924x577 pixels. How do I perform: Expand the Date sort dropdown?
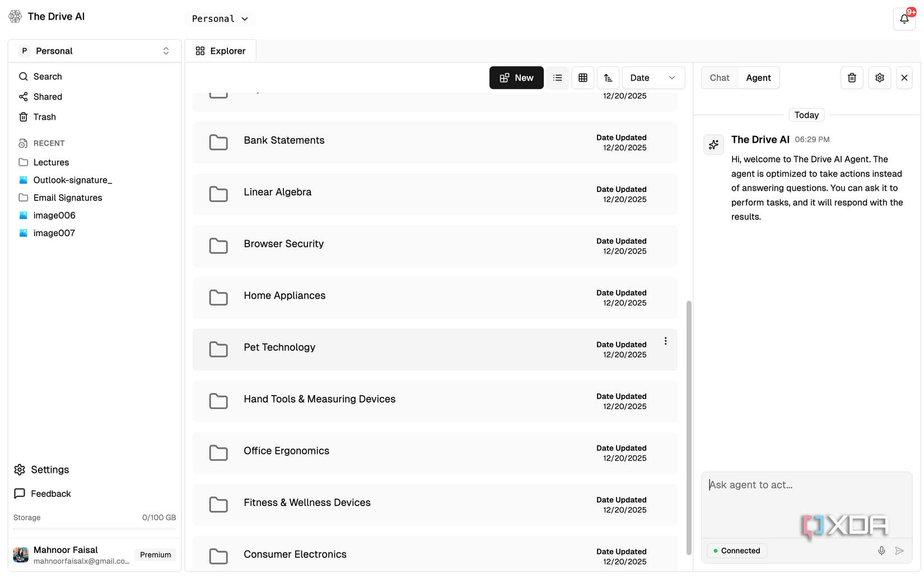click(x=652, y=78)
